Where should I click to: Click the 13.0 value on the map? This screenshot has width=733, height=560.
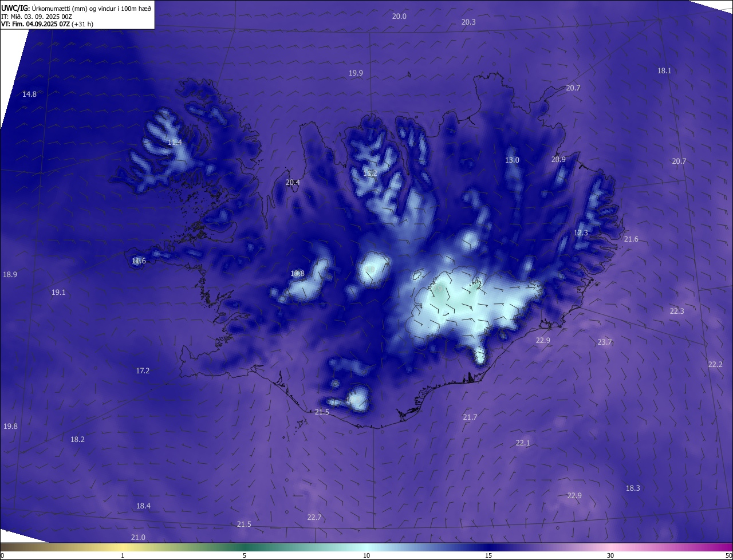[512, 160]
